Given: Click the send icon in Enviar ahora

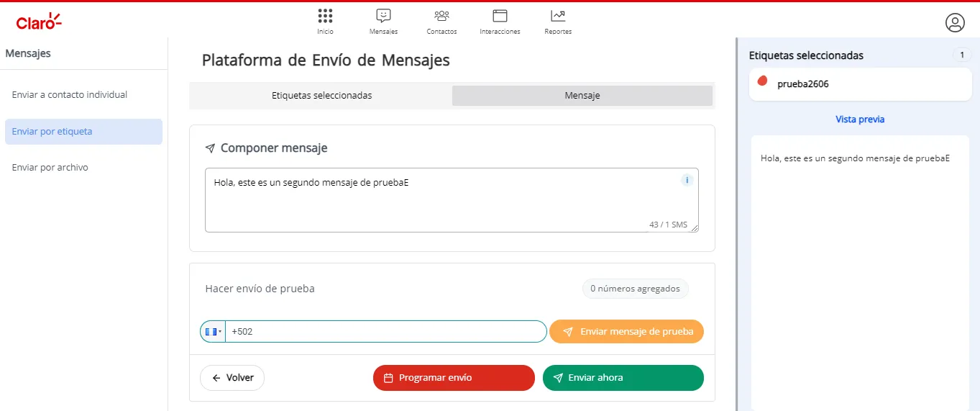Looking at the screenshot, I should point(557,378).
